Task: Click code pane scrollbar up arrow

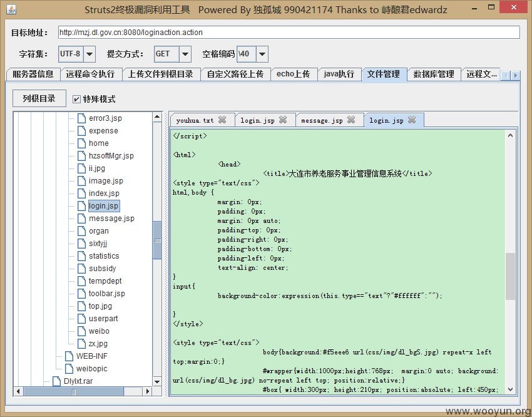Action: pos(510,135)
